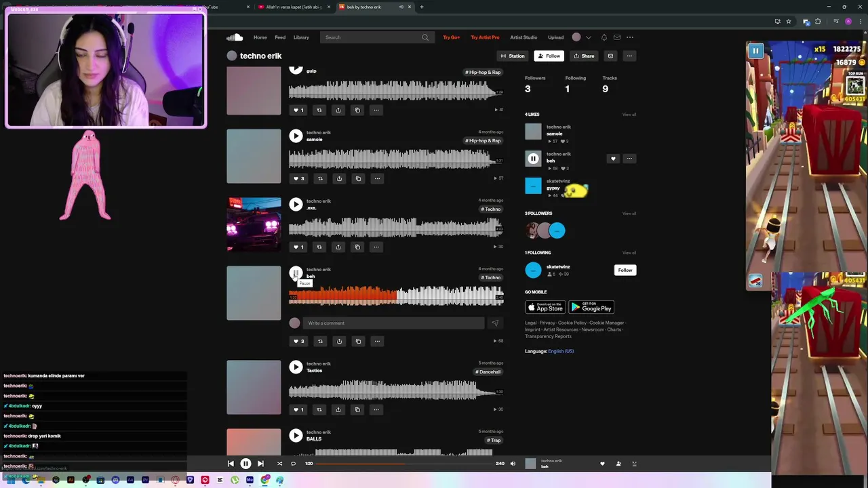Play the BALLS track

(x=296, y=435)
